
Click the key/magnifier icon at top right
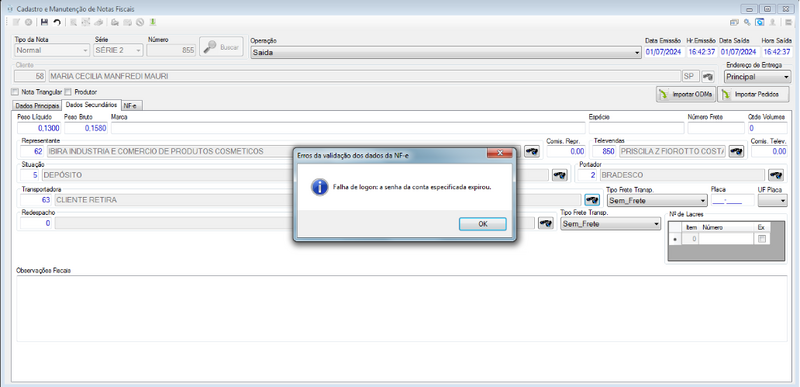tap(747, 22)
